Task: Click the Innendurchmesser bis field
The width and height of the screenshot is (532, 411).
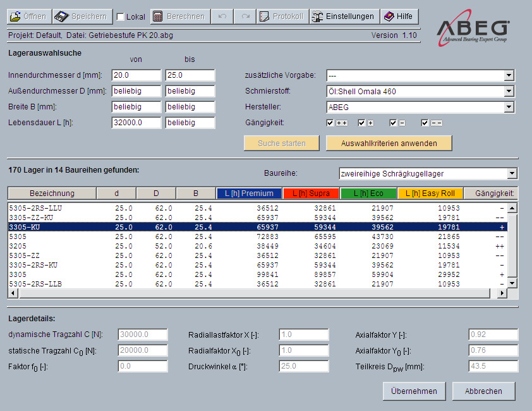Action: 190,75
